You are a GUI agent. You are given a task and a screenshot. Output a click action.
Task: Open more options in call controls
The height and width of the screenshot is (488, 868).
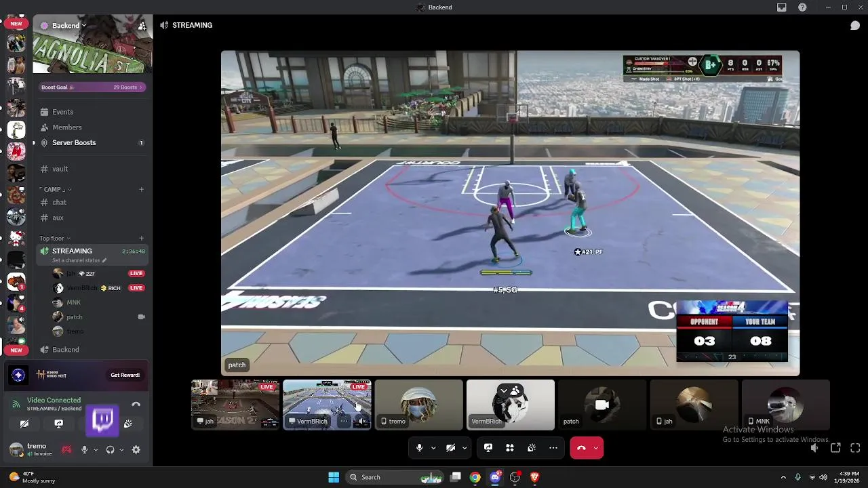[x=553, y=447]
